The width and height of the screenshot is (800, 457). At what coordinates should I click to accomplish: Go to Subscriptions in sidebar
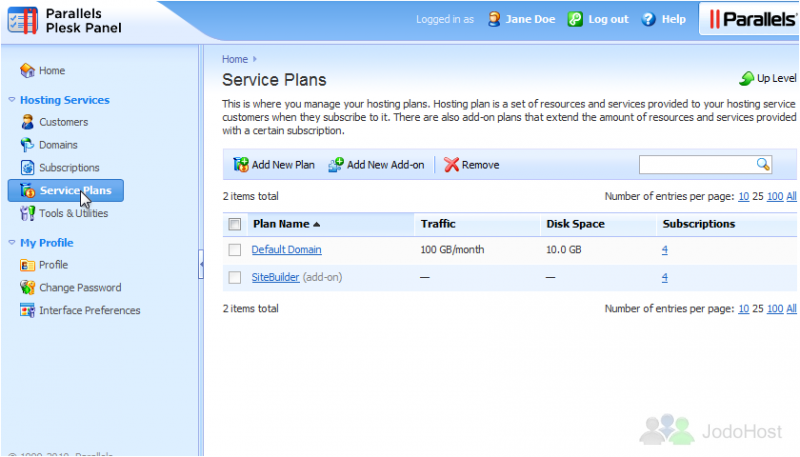click(69, 167)
